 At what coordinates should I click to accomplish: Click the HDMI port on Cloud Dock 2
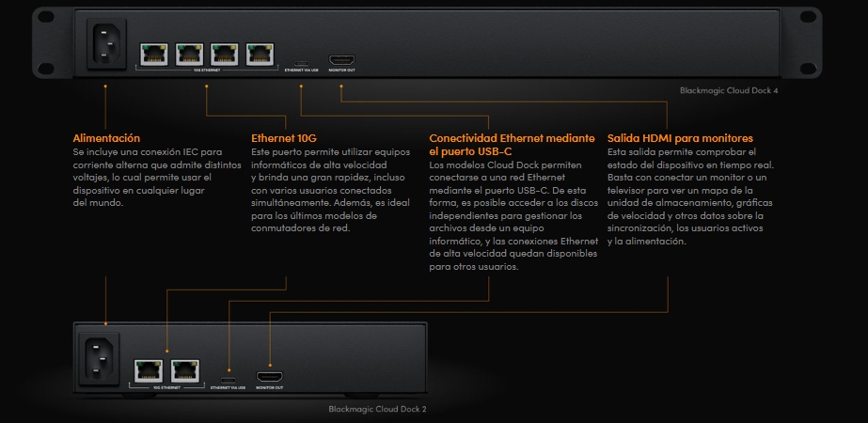269,373
